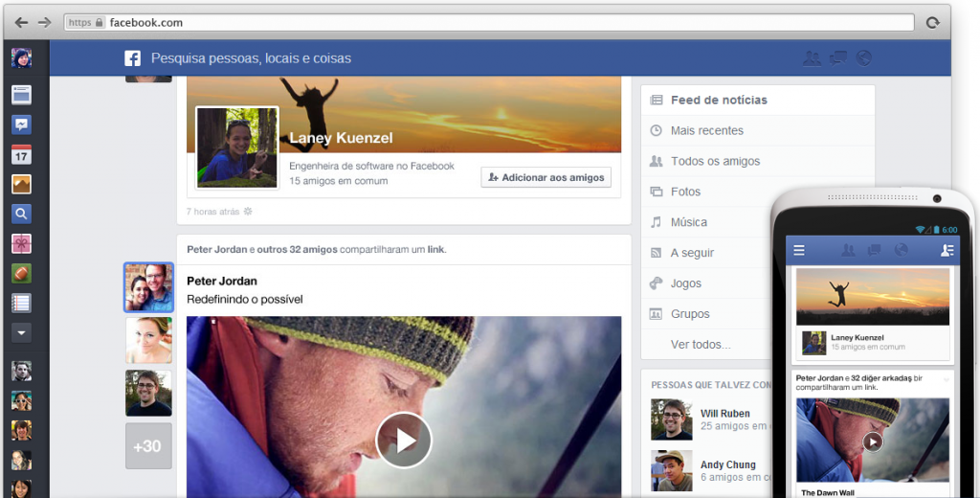Select Mais recentes in feed menu
This screenshot has height=498, width=980.
click(706, 130)
